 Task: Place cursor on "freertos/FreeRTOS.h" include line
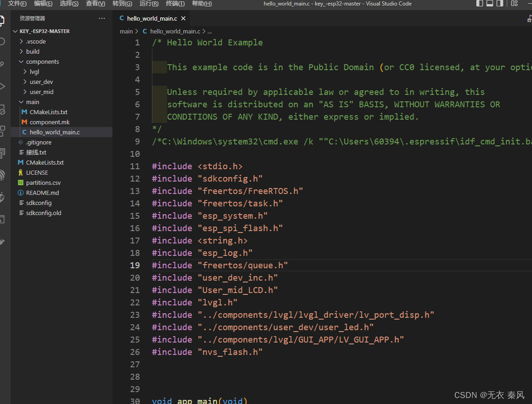pos(227,191)
